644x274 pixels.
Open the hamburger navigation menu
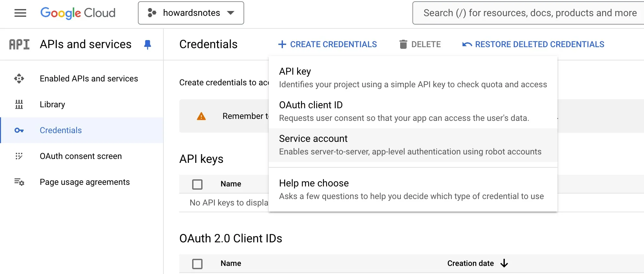click(20, 13)
